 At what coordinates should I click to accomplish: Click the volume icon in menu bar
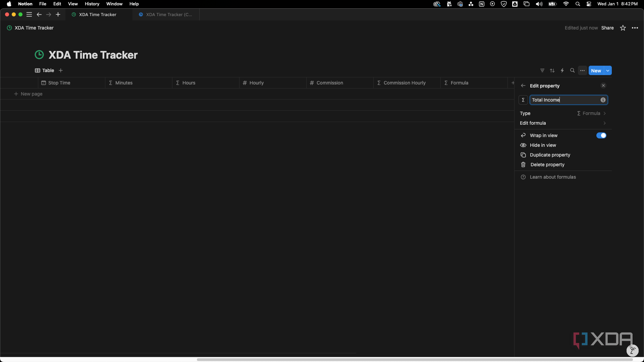[539, 4]
